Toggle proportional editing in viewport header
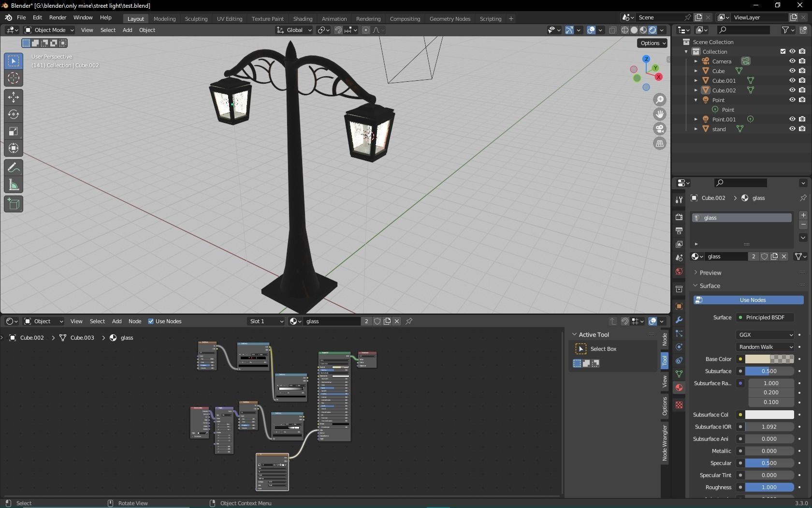812x508 pixels. click(x=366, y=30)
